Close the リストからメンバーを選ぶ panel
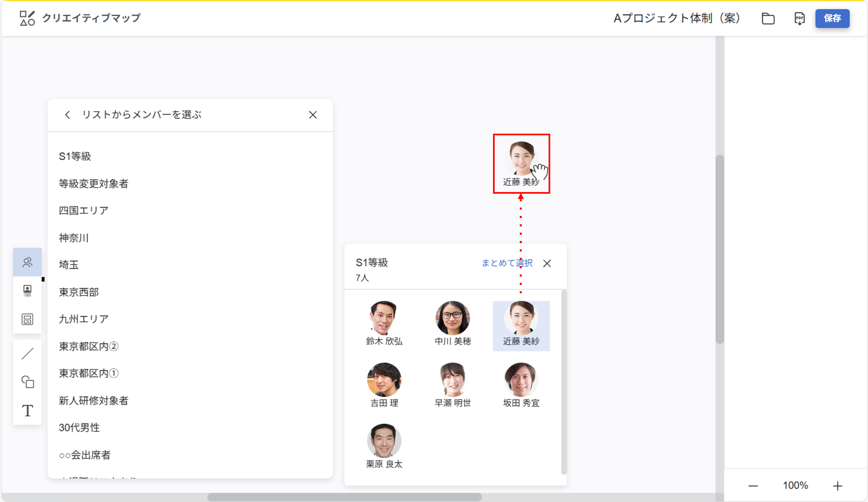Screen dimensions: 868x502 (313, 115)
